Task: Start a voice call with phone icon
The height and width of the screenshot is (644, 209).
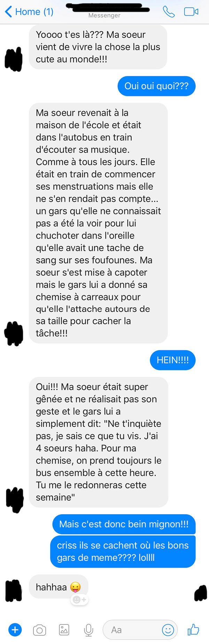Action: pos(169,12)
